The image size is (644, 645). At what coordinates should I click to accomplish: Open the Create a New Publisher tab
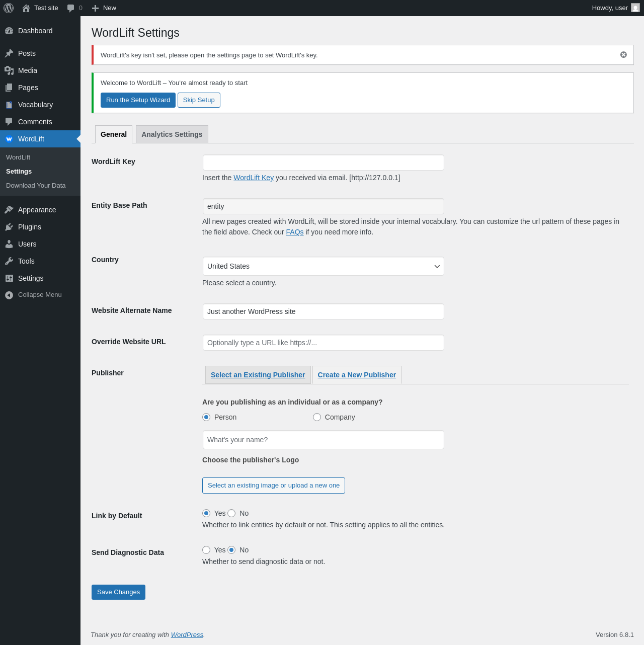[357, 375]
